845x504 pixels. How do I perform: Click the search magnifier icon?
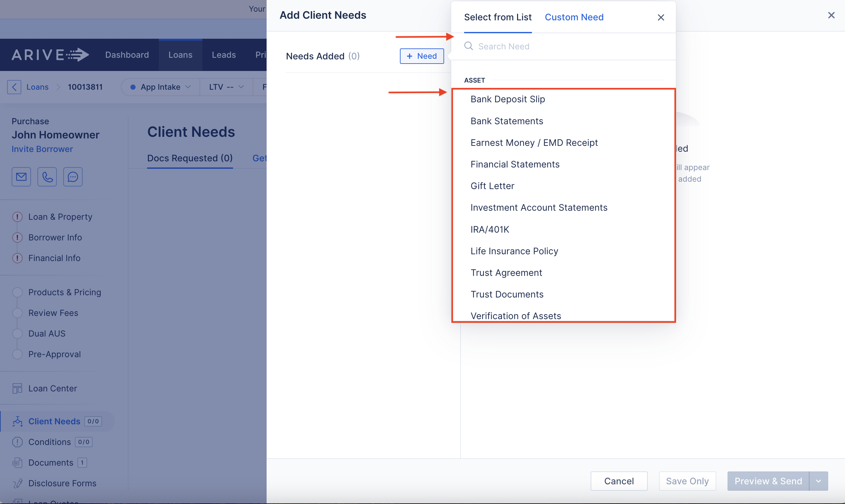[x=468, y=46]
